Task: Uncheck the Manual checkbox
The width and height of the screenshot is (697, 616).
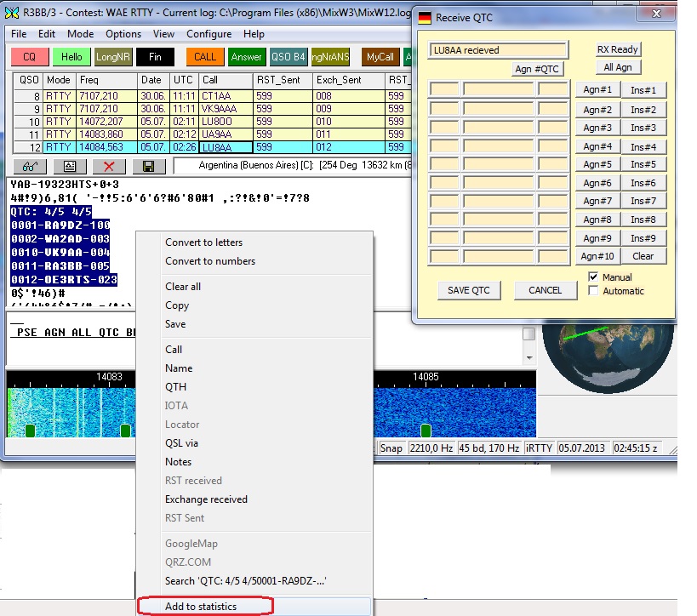Action: point(594,277)
